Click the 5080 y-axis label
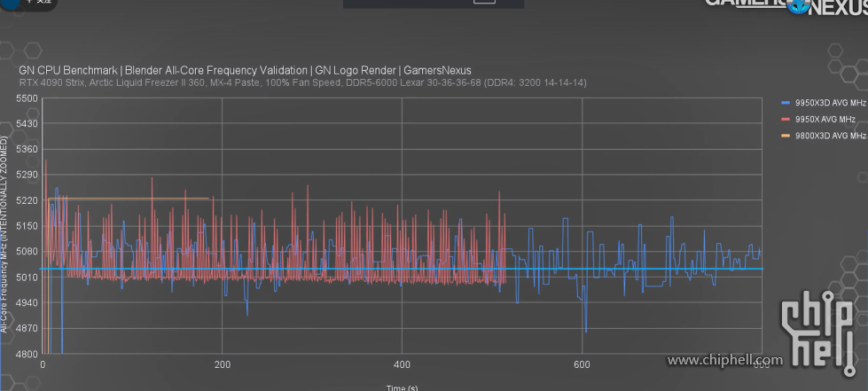Screen dimensions: 868x391 27,252
